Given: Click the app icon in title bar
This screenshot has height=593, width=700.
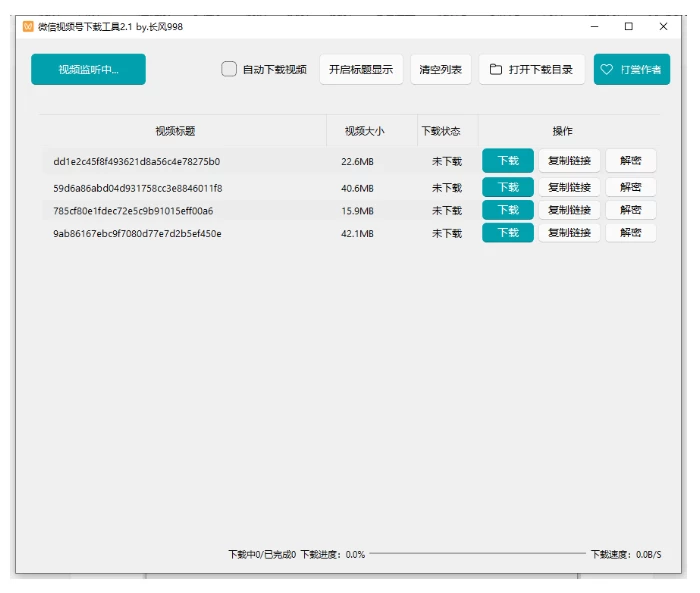Looking at the screenshot, I should tap(28, 27).
